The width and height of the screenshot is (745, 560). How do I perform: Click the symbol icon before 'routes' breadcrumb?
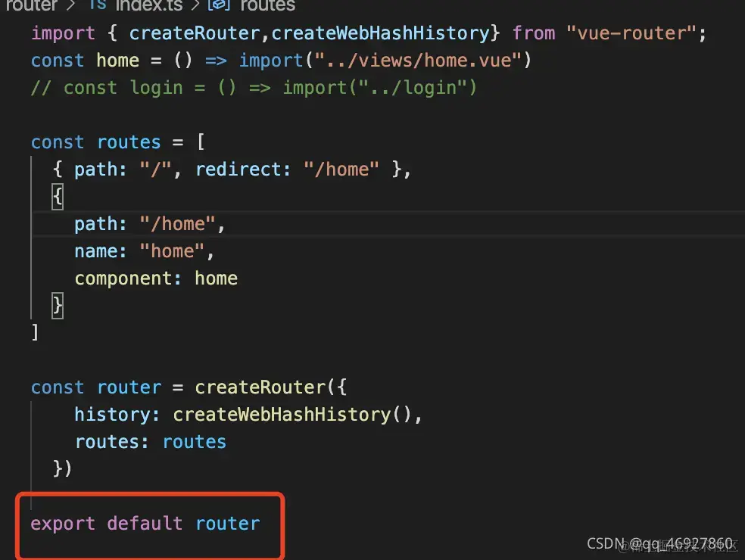tap(219, 5)
